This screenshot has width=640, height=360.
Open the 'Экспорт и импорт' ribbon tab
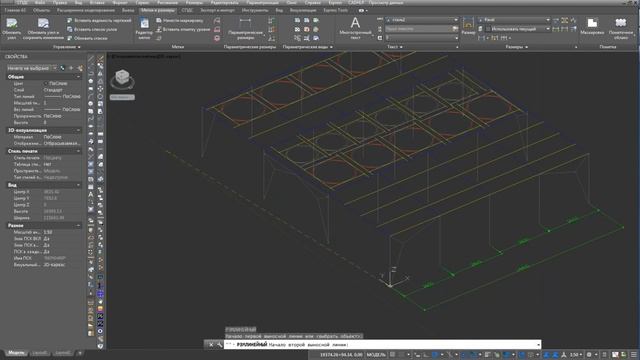click(x=217, y=10)
